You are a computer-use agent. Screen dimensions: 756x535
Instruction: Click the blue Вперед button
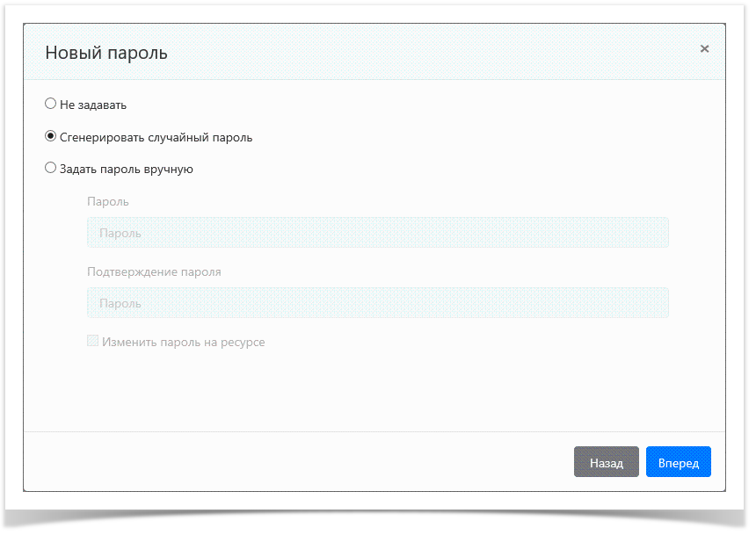(678, 462)
